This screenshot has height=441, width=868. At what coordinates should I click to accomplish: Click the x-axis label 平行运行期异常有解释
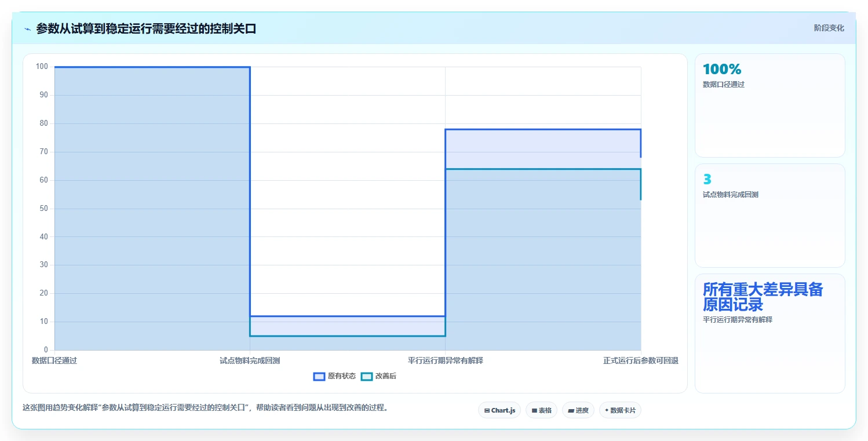coord(445,360)
